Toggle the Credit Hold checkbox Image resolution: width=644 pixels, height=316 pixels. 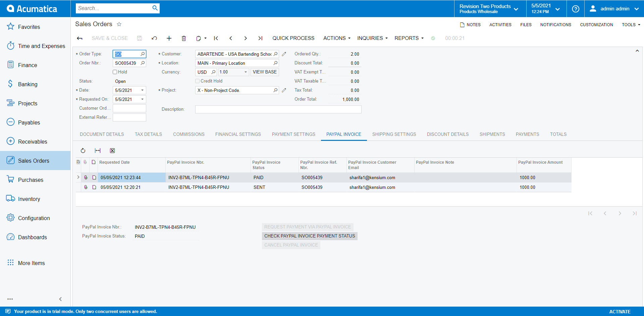[197, 81]
